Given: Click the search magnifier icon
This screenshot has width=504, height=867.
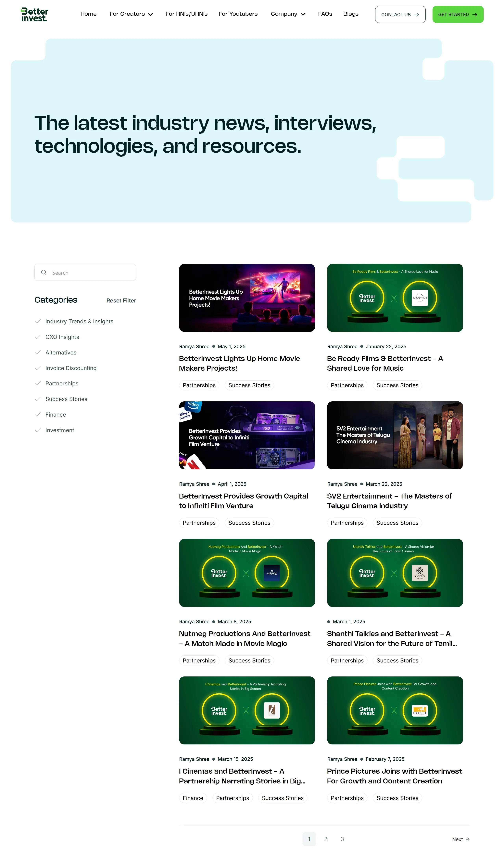Looking at the screenshot, I should click(x=44, y=273).
